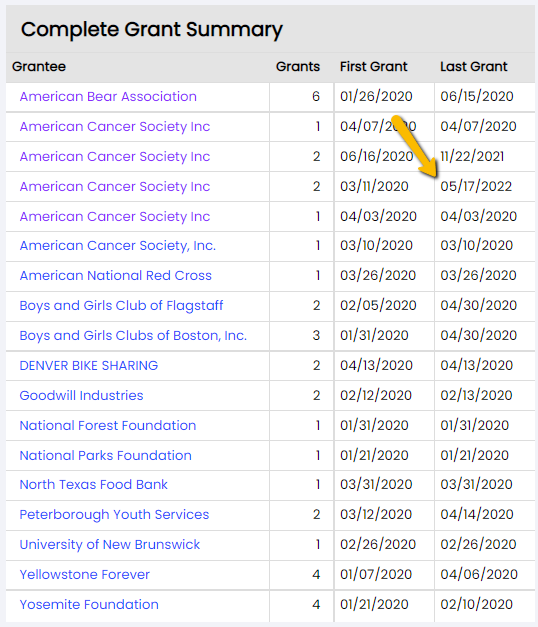Select the first grant cell 04/03/2020

pyautogui.click(x=378, y=216)
